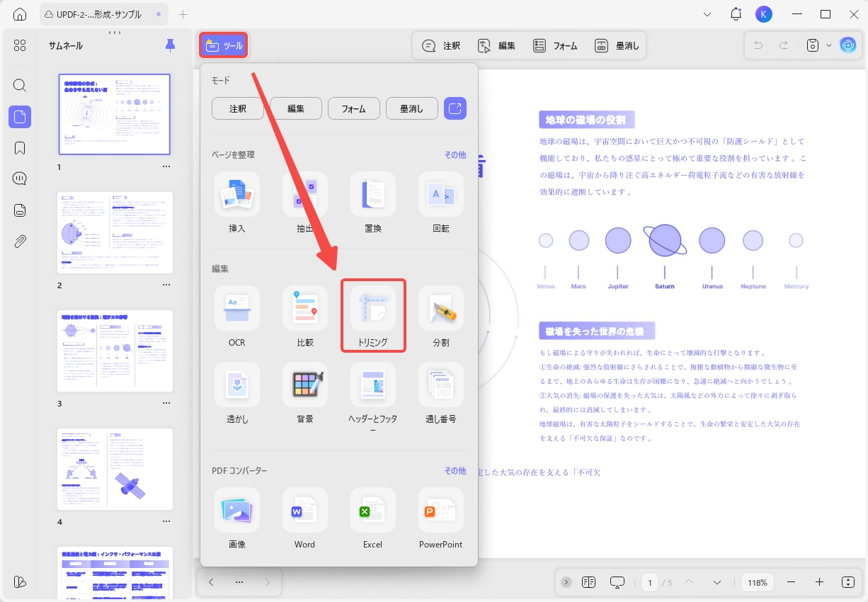Open the Compare tool (比較)
The height and width of the screenshot is (602, 868).
coord(304,317)
